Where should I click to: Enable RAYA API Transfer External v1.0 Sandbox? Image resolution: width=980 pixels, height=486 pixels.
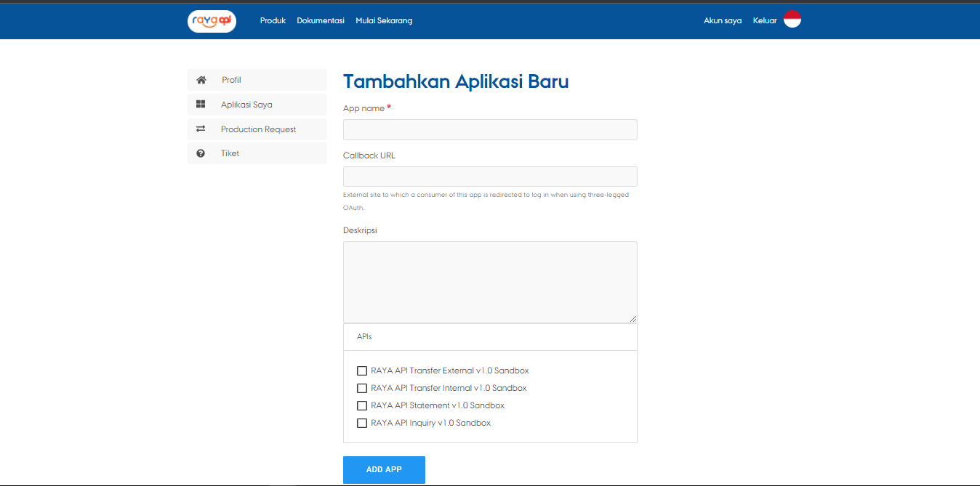point(362,370)
